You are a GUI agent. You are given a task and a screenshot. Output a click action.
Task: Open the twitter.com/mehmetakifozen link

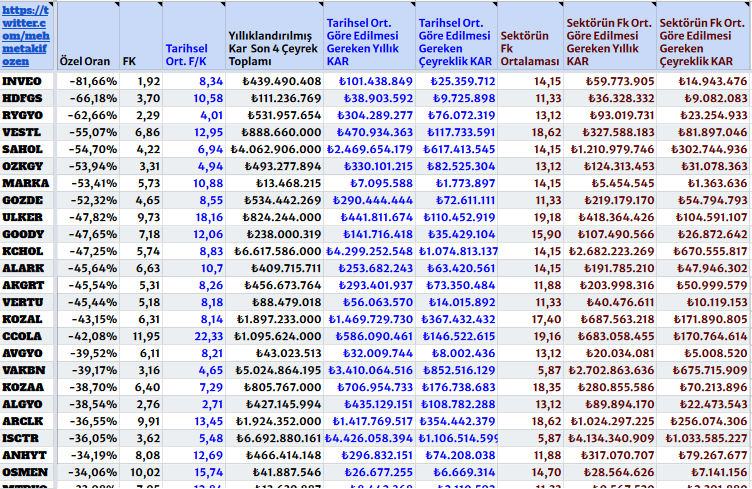pyautogui.click(x=26, y=36)
